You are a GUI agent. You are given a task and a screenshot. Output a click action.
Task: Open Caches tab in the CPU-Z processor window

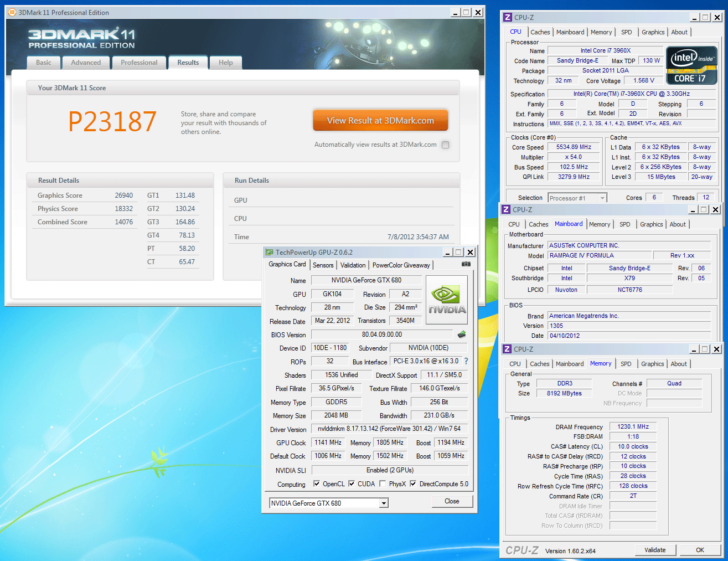tap(540, 32)
